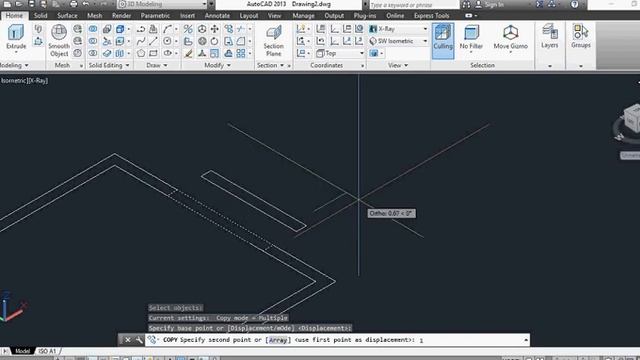Switch to the Insert ribbon tab

(187, 16)
